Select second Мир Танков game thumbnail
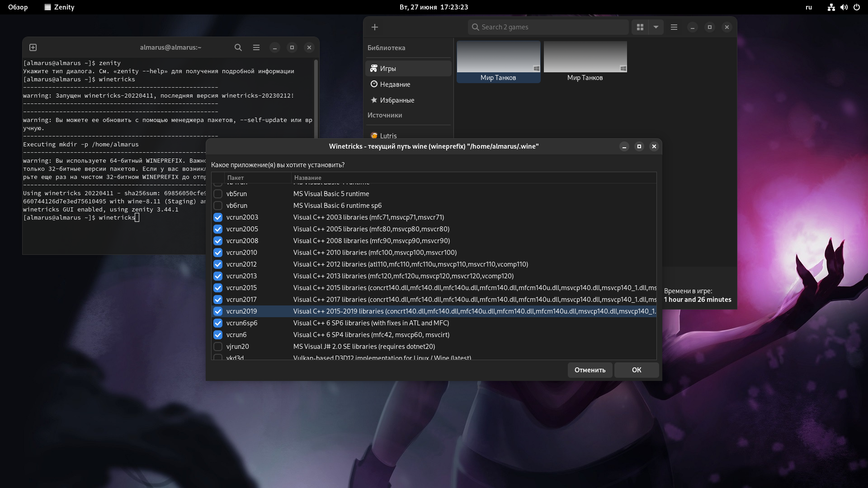This screenshot has width=868, height=488. tap(585, 61)
